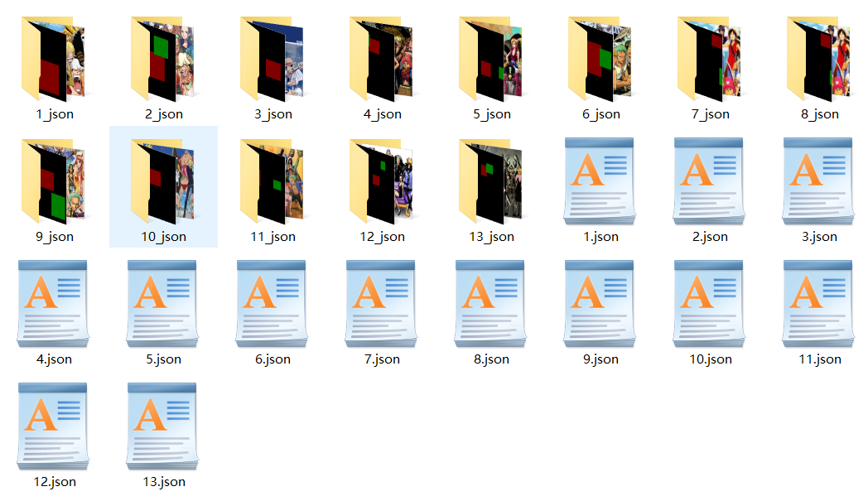The image size is (868, 501).
Task: Click the file name label '11_json'
Action: 273,237
